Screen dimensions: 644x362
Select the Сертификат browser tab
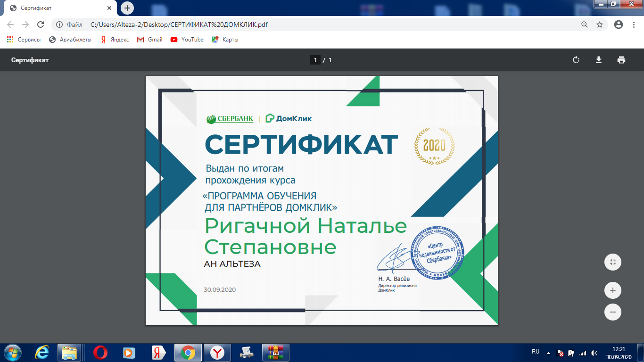60,8
